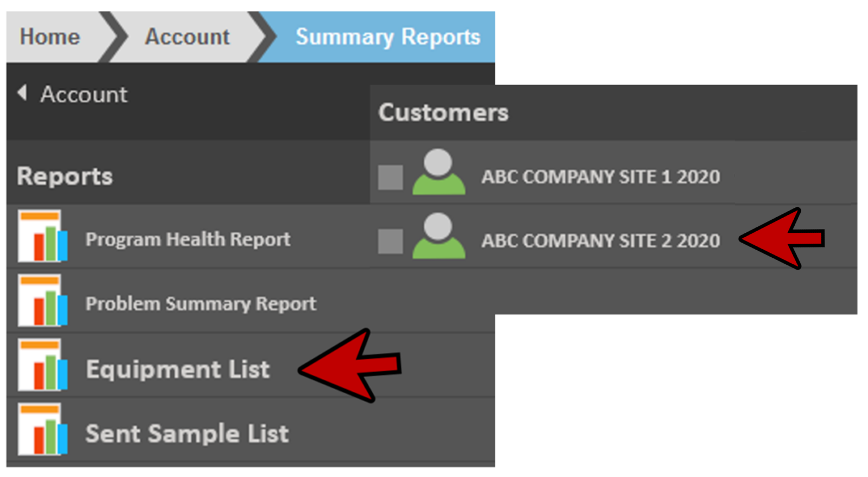Image resolution: width=868 pixels, height=477 pixels.
Task: Select customer ABC COMPANY SITE 1 2020
Action: coord(601,177)
